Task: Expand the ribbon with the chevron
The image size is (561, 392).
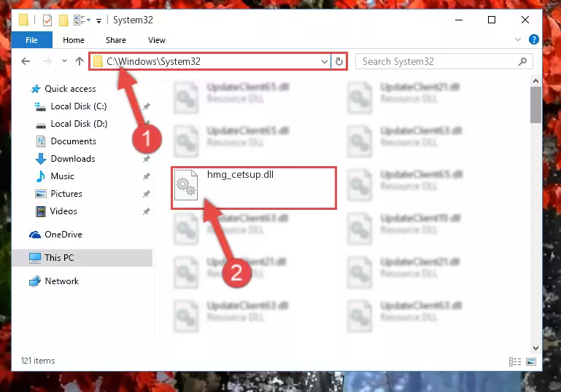Action: pos(517,39)
